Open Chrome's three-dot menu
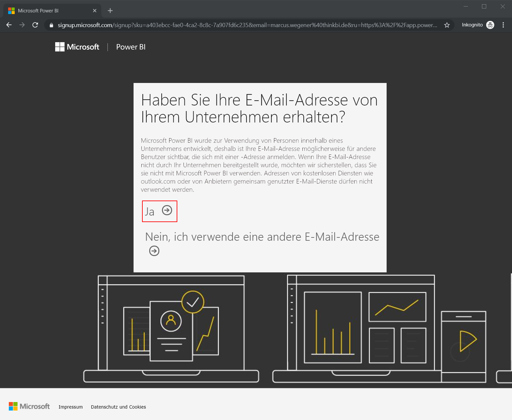512x420 pixels. point(503,25)
